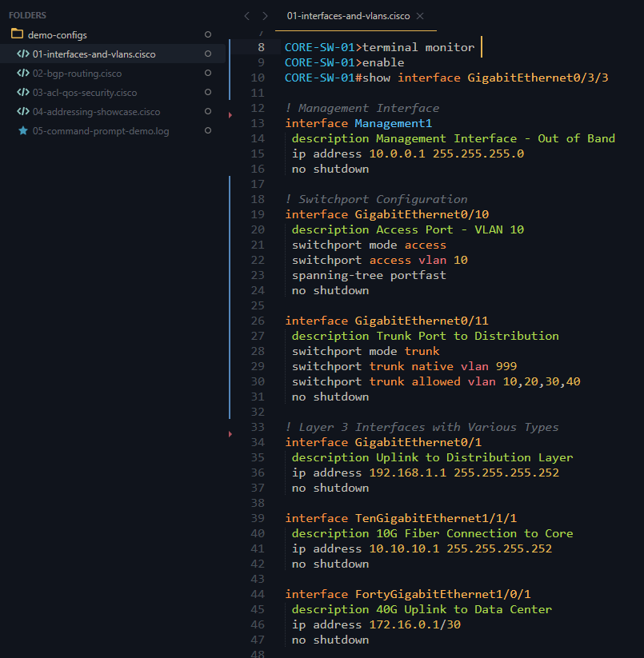Image resolution: width=644 pixels, height=658 pixels.
Task: Click the 'terminal monitor' command text
Action: 418,47
